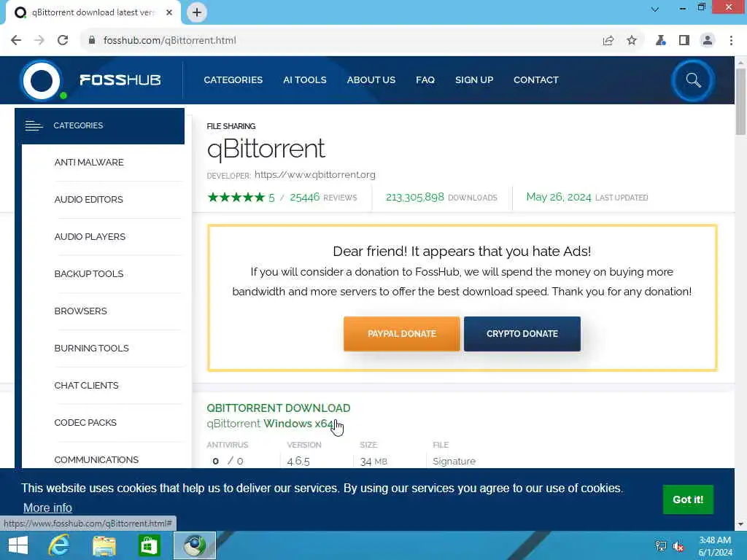Click the padlock site info icon

(x=91, y=41)
